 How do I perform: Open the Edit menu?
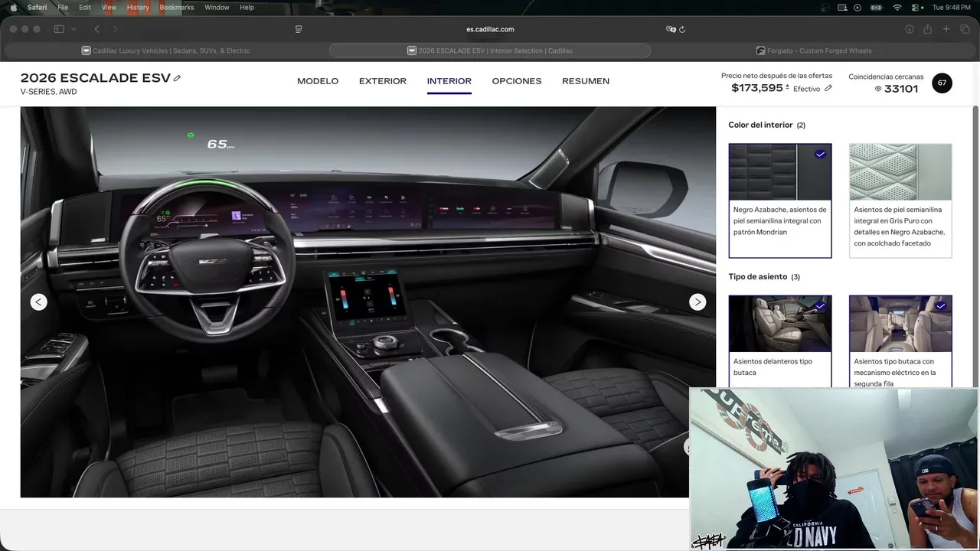pyautogui.click(x=85, y=7)
